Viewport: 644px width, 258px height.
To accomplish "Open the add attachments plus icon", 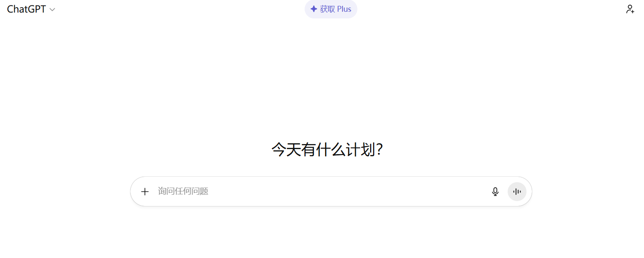I will [x=145, y=191].
